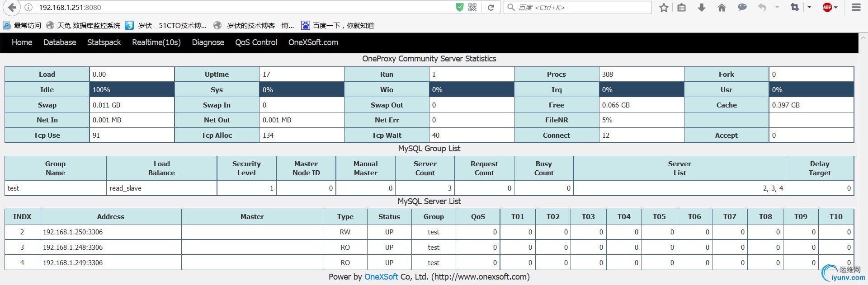Show QR code for the page
Image resolution: width=868 pixels, height=285 pixels.
click(x=472, y=7)
